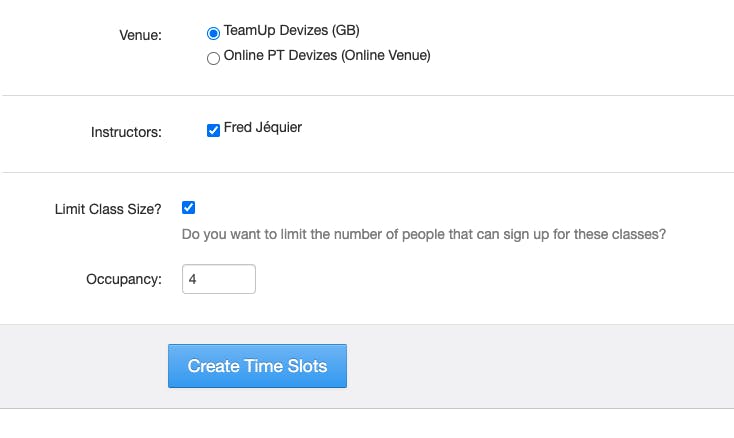Click the class size limit help text
This screenshot has height=438, width=734.
pos(424,236)
